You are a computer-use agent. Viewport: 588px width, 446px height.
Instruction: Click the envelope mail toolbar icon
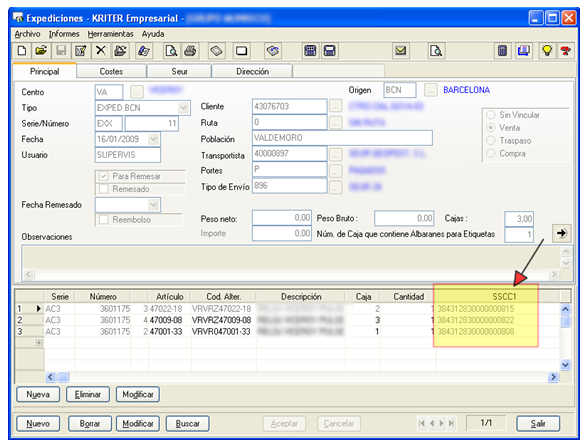point(400,51)
